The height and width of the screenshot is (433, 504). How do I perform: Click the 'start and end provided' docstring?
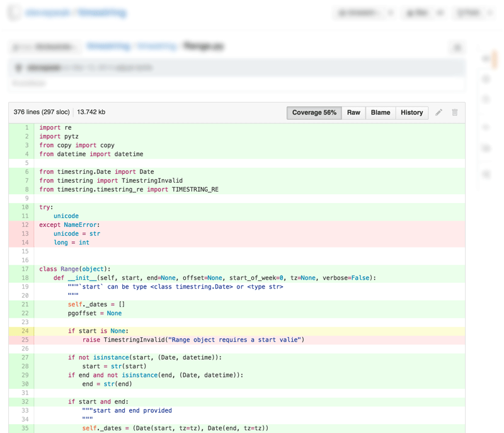tap(127, 410)
